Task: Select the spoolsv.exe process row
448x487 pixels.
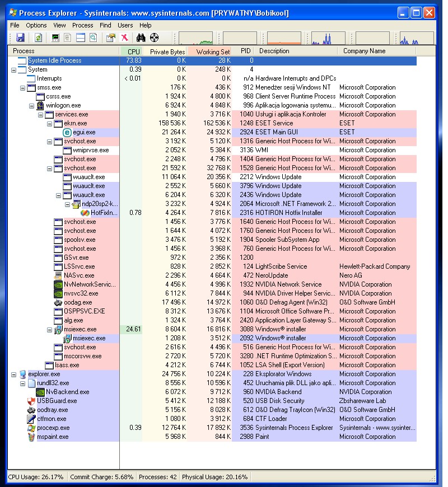Action: 212,240
